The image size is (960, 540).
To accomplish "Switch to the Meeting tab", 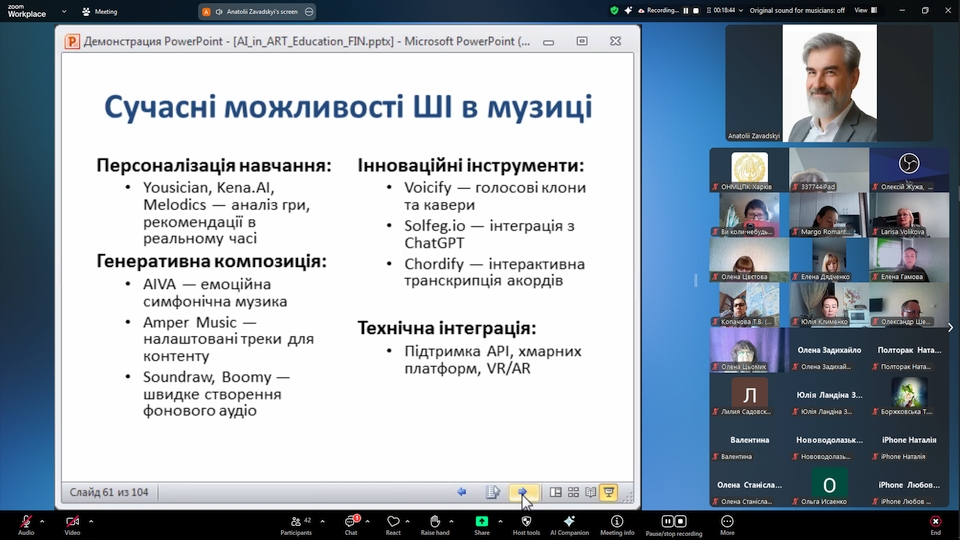I will 99,11.
